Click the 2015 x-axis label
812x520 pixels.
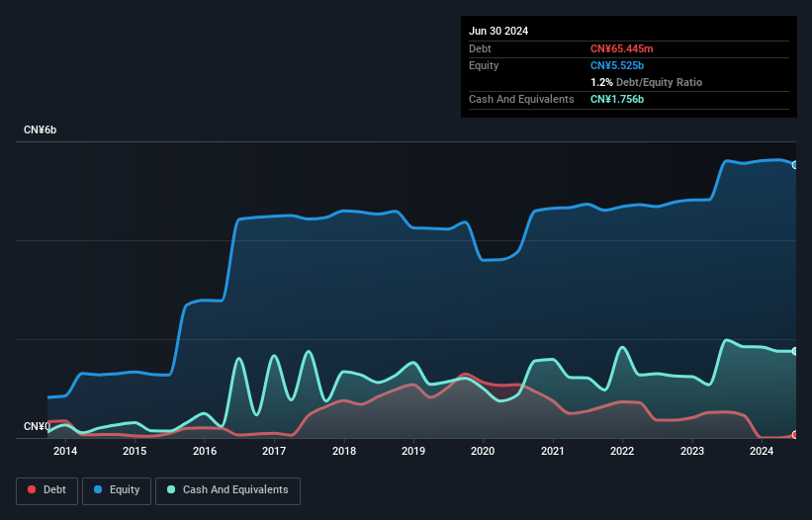click(x=135, y=451)
